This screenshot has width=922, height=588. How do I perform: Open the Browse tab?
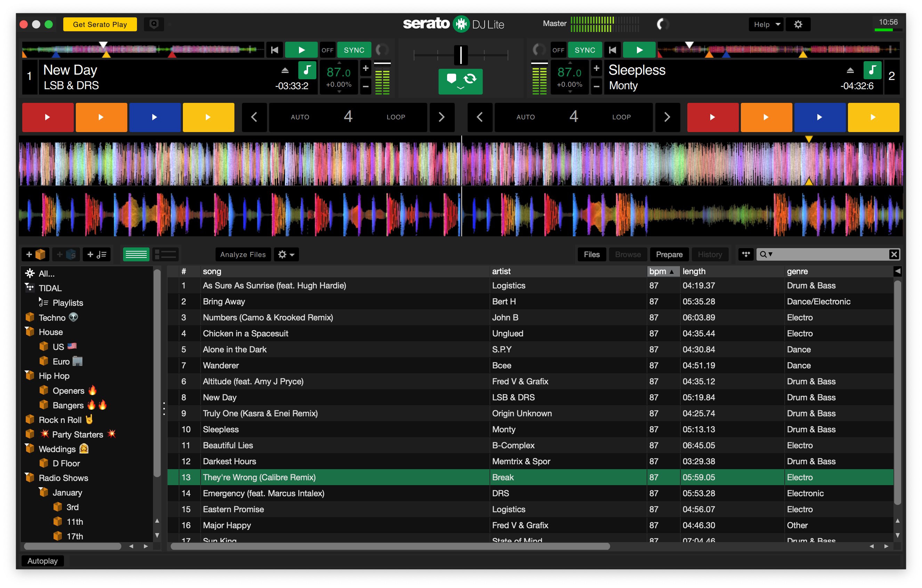pos(628,255)
